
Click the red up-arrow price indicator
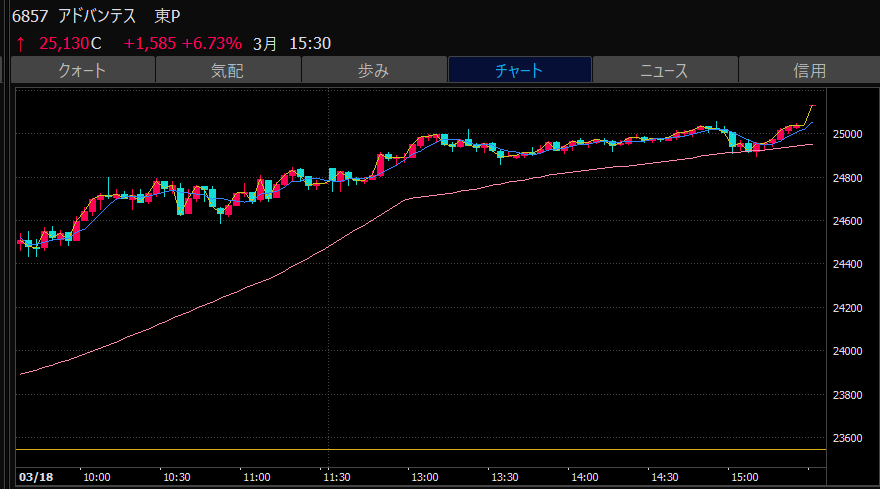tap(20, 44)
